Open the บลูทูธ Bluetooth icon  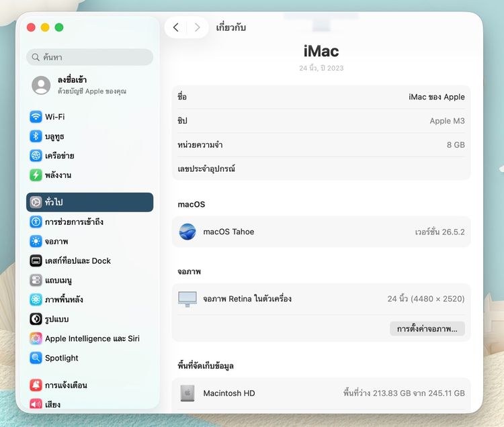pos(36,136)
